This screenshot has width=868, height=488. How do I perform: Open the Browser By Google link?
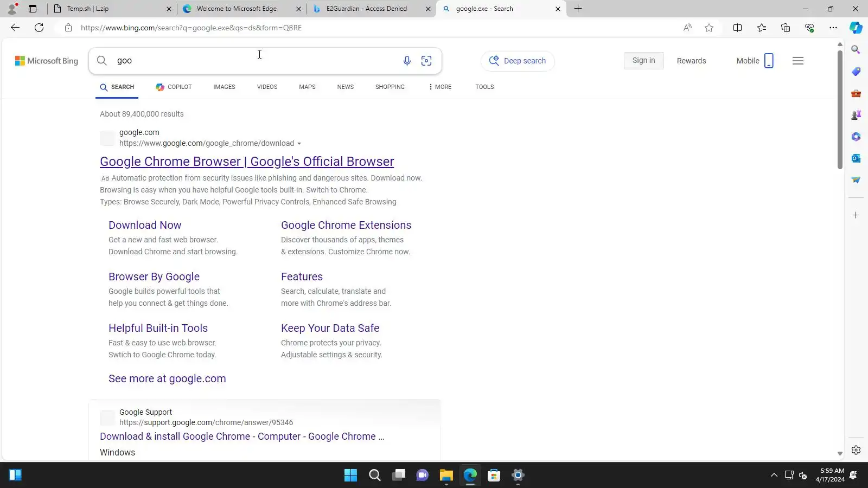(154, 277)
